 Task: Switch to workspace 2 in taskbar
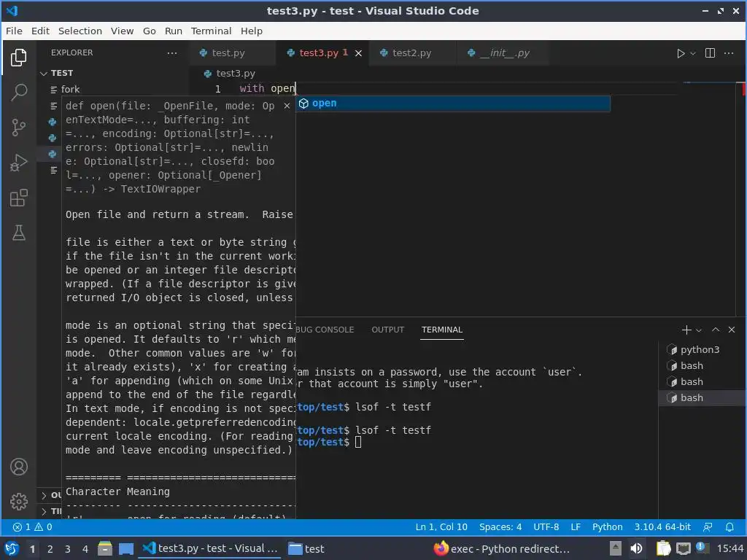[50, 549]
